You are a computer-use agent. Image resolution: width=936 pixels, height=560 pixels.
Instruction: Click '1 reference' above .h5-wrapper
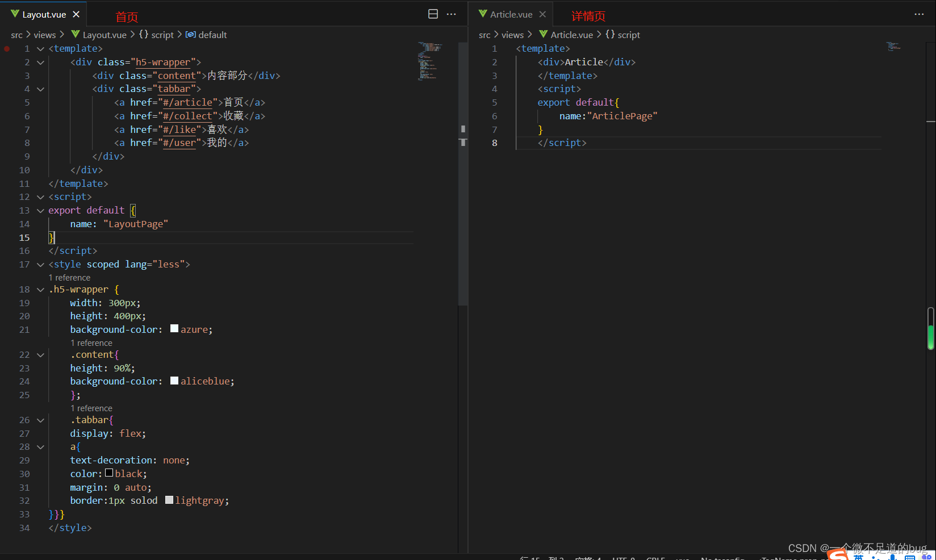tap(69, 278)
